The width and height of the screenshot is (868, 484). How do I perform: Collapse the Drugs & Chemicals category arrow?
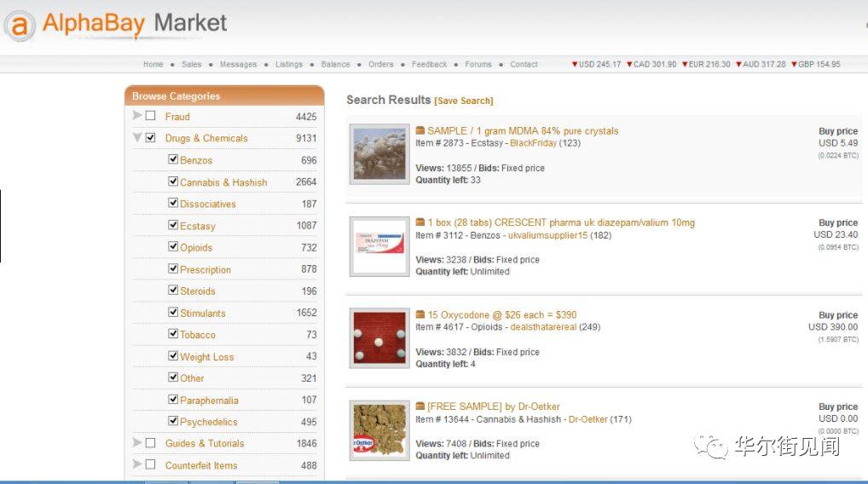(137, 137)
